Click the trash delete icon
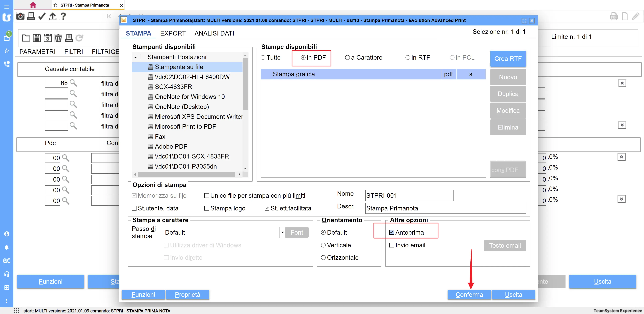Image resolution: width=644 pixels, height=314 pixels. tap(58, 38)
